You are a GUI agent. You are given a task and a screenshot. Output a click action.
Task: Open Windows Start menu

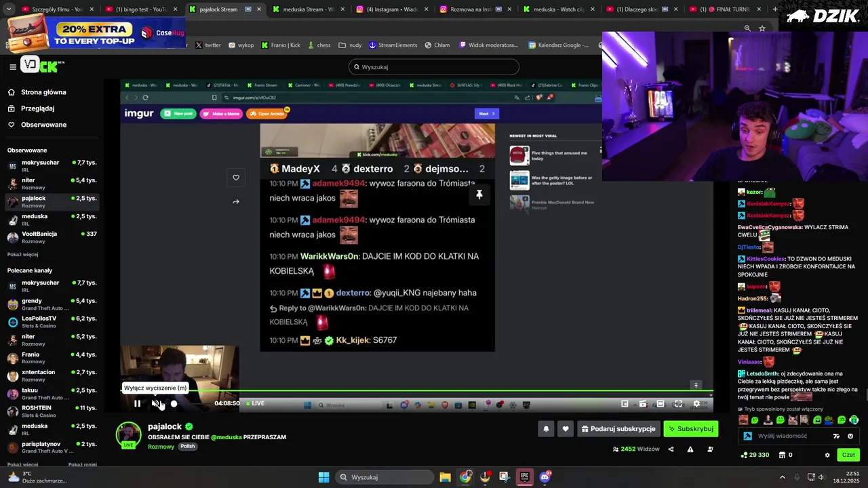tap(323, 477)
